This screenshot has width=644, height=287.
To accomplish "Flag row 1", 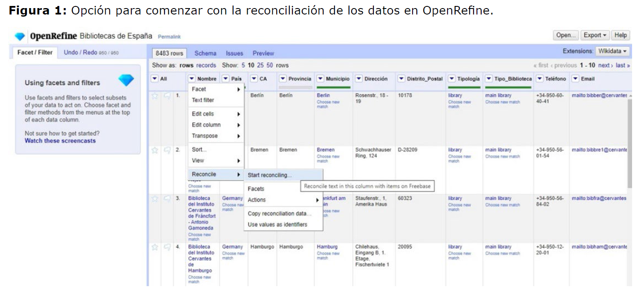I will (167, 96).
